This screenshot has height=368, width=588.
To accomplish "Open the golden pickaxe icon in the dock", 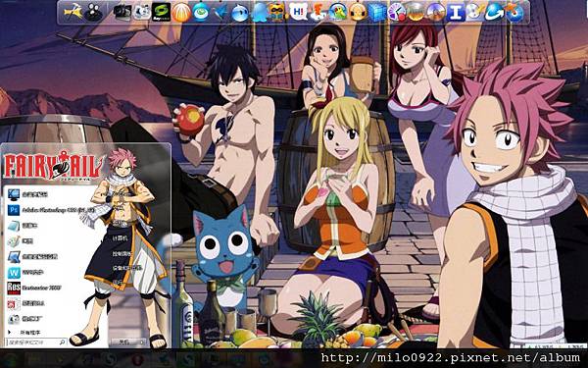I will coord(73,12).
